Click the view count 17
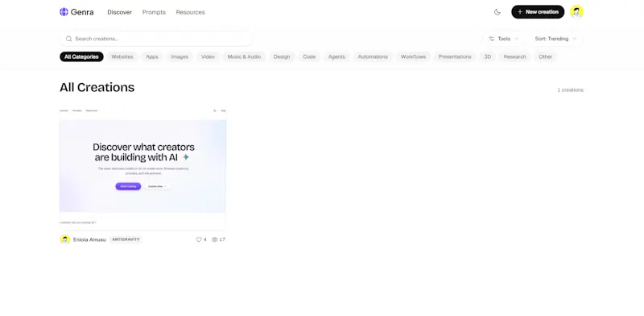Viewport: 644px width, 316px height. click(x=222, y=239)
